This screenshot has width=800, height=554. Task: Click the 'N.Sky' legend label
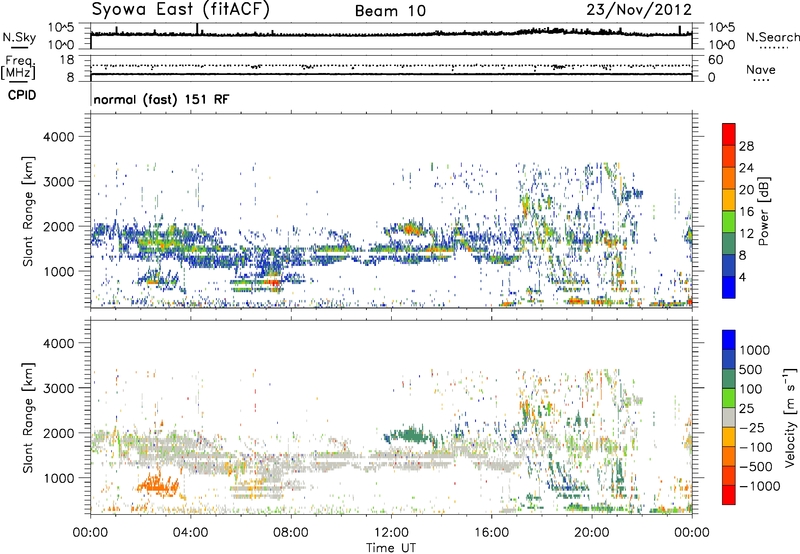coord(19,37)
